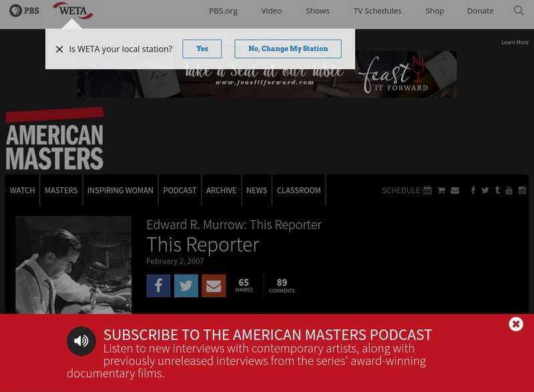Click 'Edward R. Murrow: This Reporter' series link

click(234, 225)
